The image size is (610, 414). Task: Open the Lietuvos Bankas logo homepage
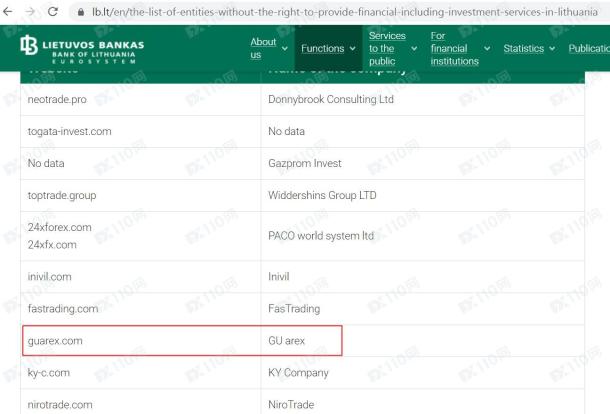coord(82,49)
